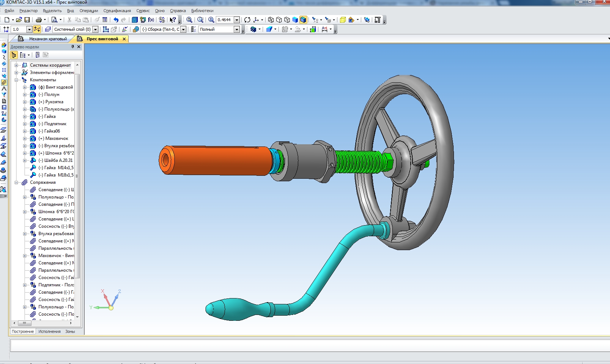Open the (-) Сборка assembly state dropdown
610x364 pixels.
pos(184,29)
